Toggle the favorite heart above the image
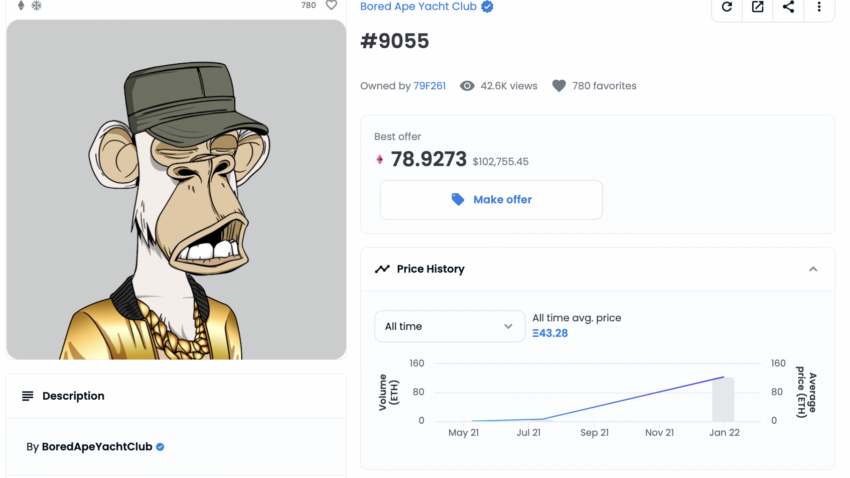The height and width of the screenshot is (478, 850). (x=331, y=5)
